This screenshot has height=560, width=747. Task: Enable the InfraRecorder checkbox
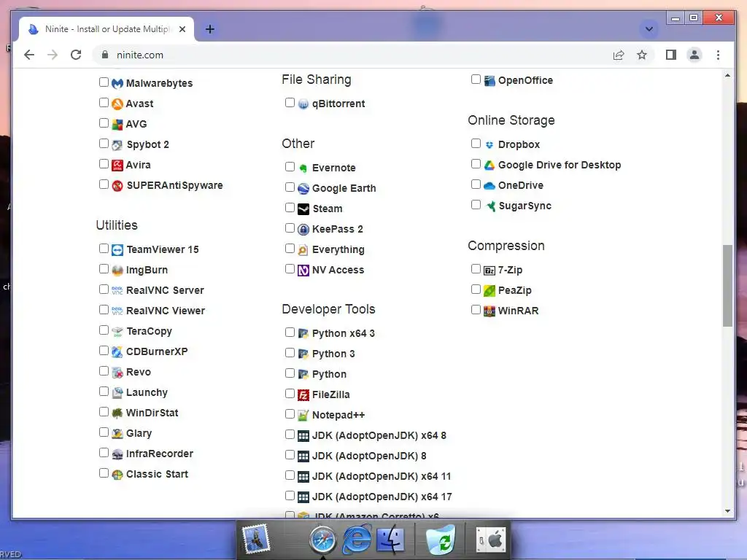[104, 453]
